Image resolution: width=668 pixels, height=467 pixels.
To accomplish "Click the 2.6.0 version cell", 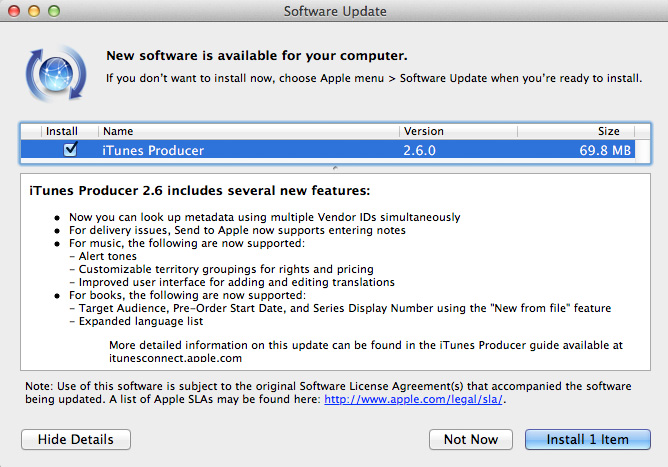I will 419,150.
